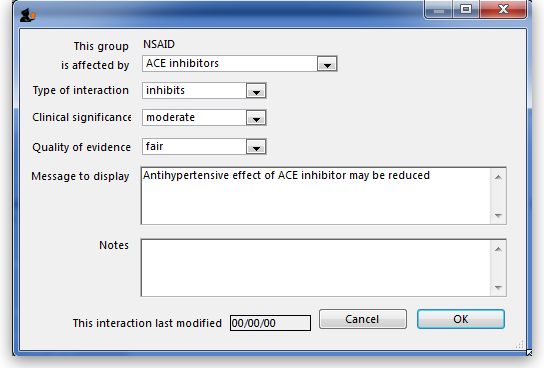Open the Clinical significance dropdown arrow
The width and height of the screenshot is (544, 368).
pyautogui.click(x=256, y=118)
